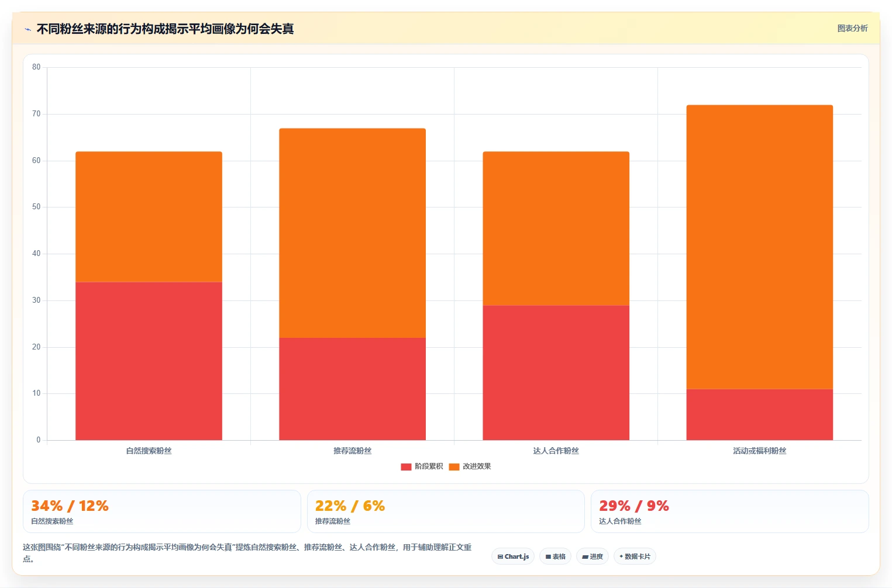892x588 pixels.
Task: Toggle the 阶段累积 legend red swatch
Action: [x=406, y=466]
